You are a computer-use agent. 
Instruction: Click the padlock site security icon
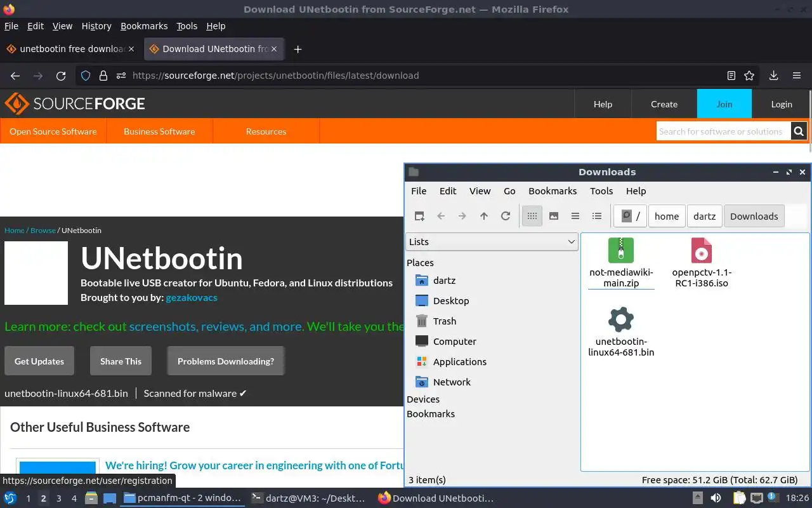(103, 76)
